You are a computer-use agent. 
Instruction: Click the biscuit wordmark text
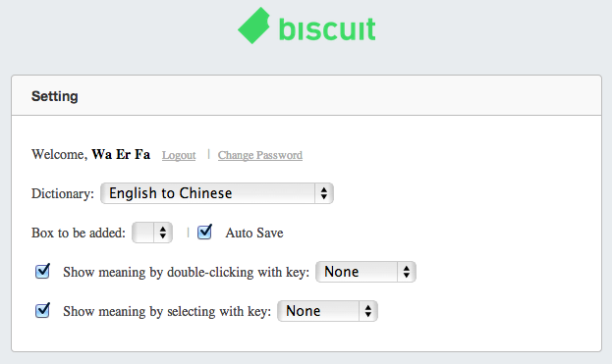click(x=327, y=28)
